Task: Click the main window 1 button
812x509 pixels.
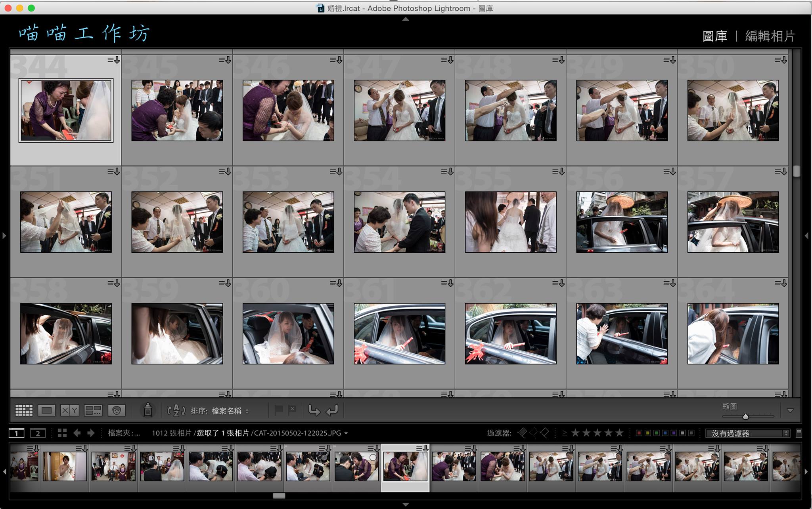Action: 16,433
